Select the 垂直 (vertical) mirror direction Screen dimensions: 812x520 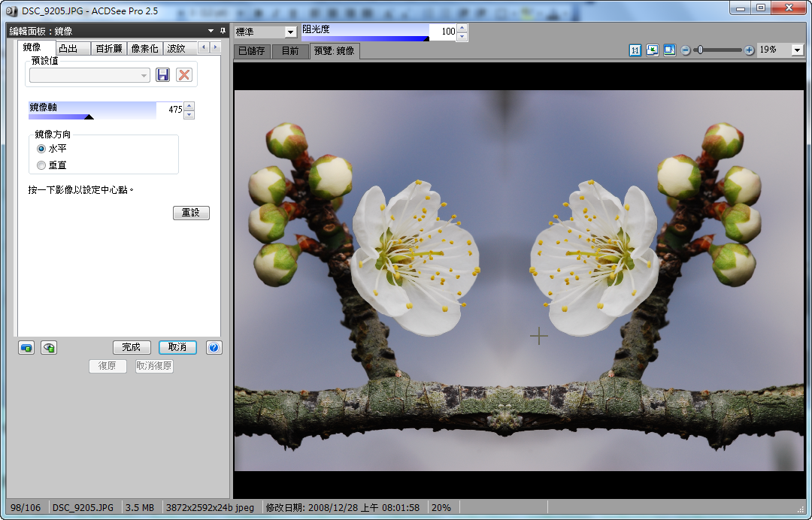(41, 165)
